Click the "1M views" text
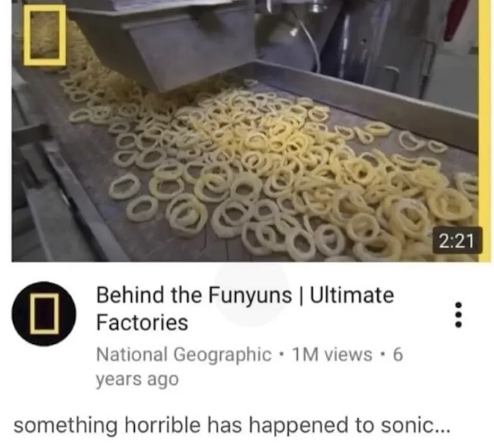The image size is (494, 448). (x=332, y=354)
